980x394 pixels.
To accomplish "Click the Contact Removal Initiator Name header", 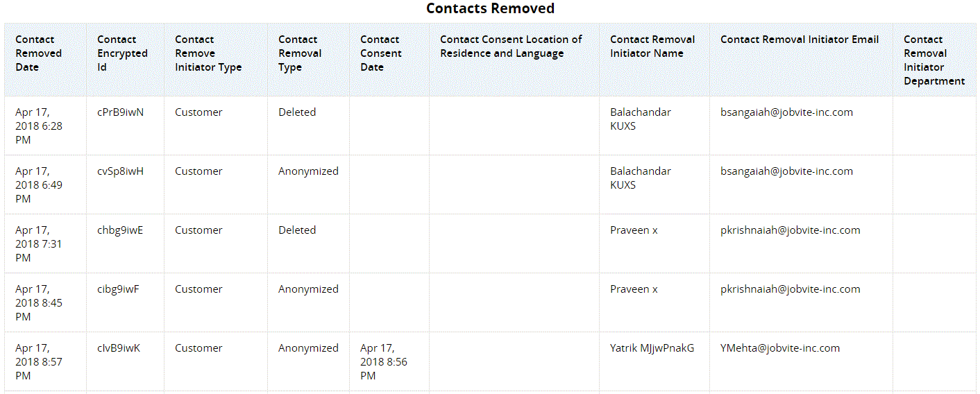I will 652,46.
